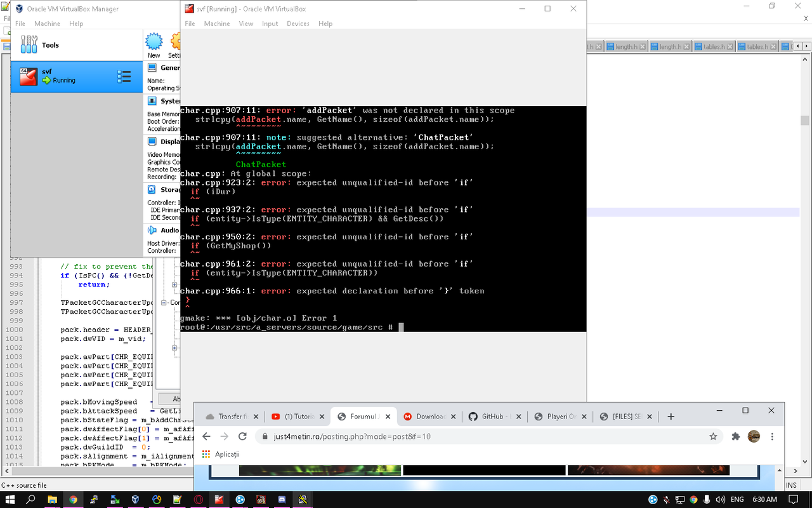Open Devices menu in svf VM window
Viewport: 812px width, 508px height.
pyautogui.click(x=298, y=23)
